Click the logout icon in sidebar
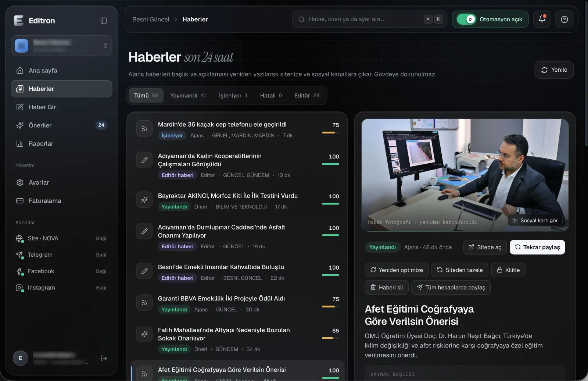Viewport: 588px width, 381px height. pos(104,358)
